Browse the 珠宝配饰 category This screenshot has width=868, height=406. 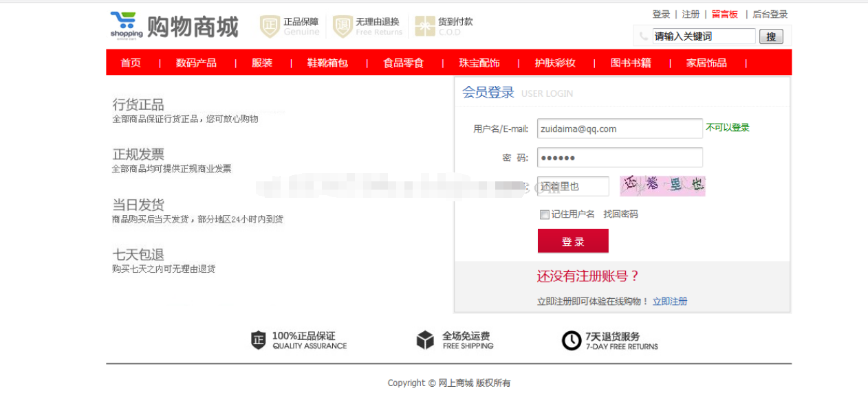[479, 63]
